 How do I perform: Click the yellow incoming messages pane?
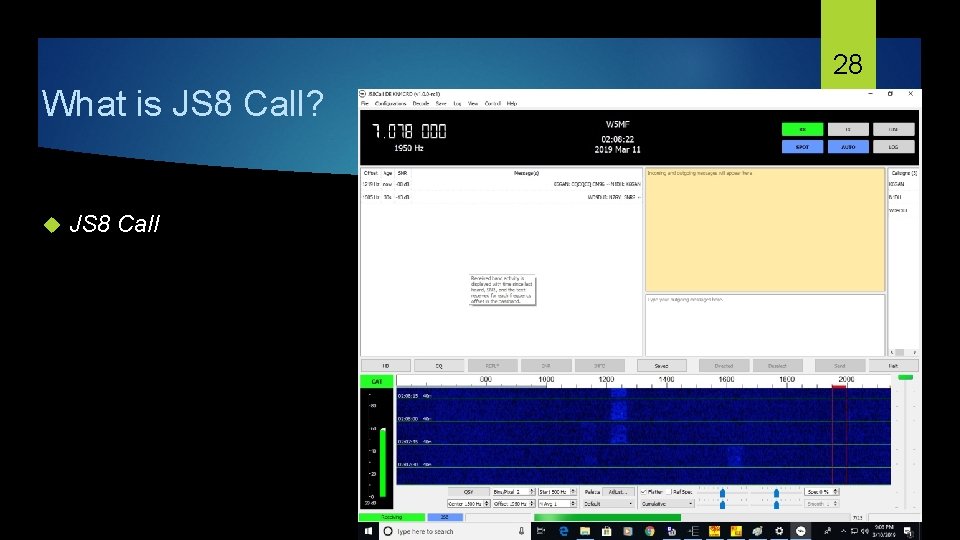coord(765,230)
